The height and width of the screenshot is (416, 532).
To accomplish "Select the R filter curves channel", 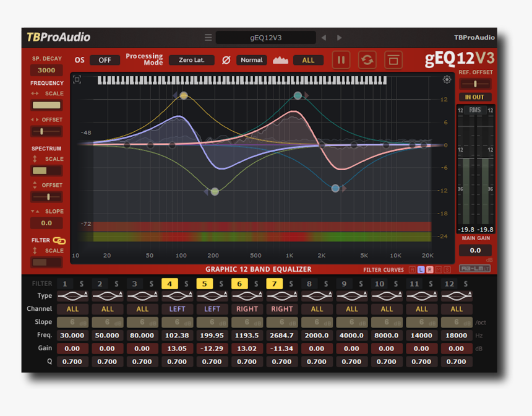I will pyautogui.click(x=430, y=269).
